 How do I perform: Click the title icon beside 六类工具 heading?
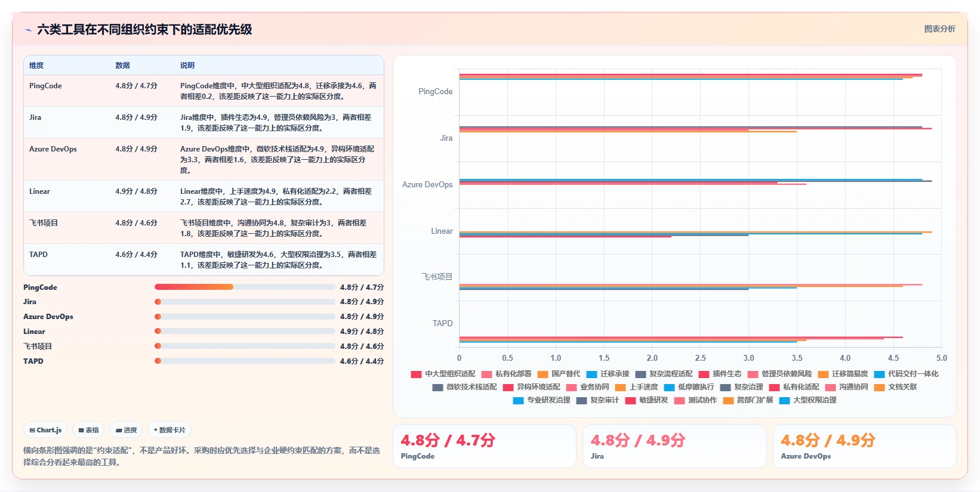pos(28,30)
